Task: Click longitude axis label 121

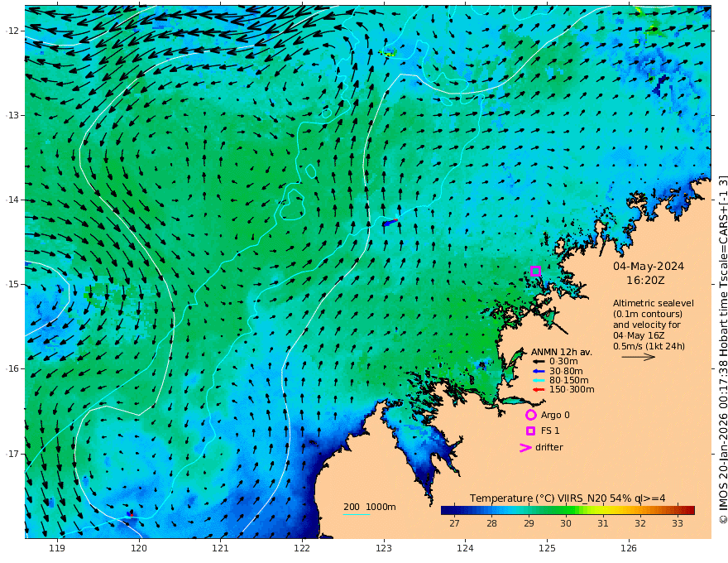Action: (221, 549)
